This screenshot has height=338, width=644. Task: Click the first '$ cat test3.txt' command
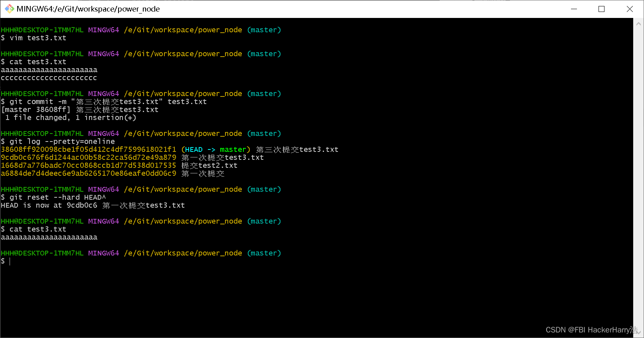click(34, 62)
